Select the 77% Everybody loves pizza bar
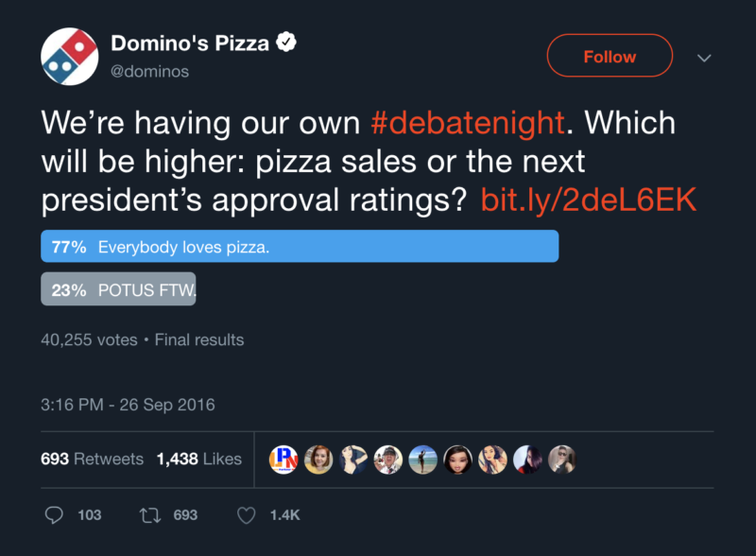Image resolution: width=756 pixels, height=556 pixels. (300, 247)
